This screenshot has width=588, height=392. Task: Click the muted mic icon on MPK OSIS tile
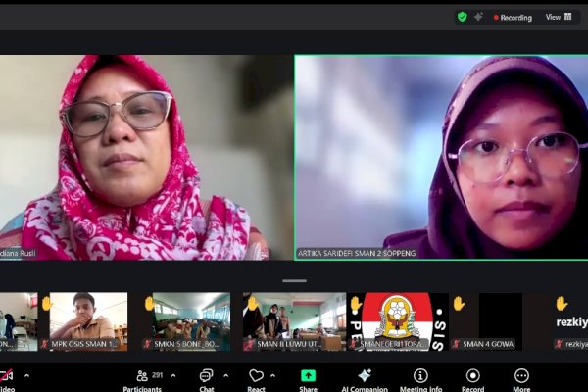[45, 344]
